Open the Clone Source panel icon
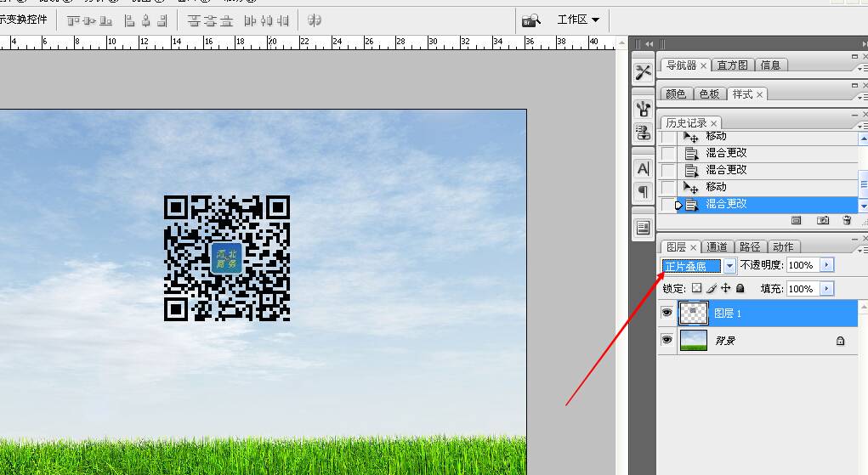 point(644,133)
